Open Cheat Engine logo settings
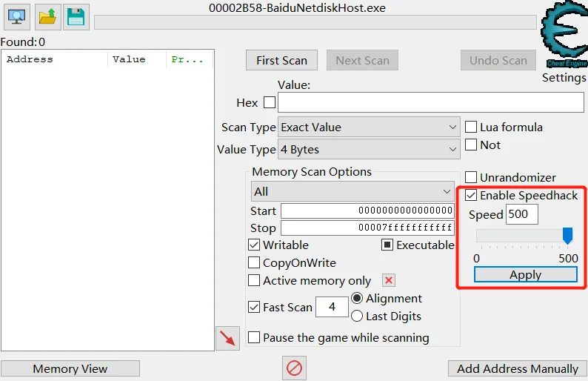This screenshot has width=588, height=381. (x=564, y=35)
